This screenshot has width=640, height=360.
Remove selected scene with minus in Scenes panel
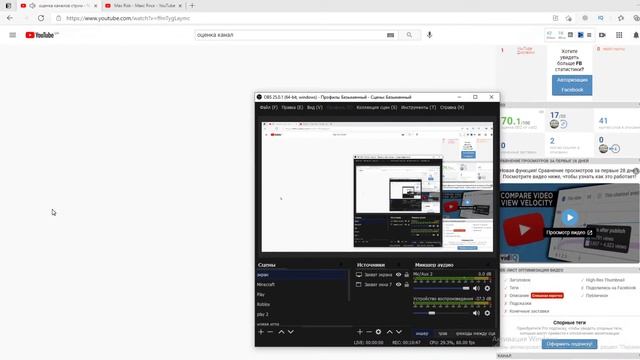pos(270,332)
